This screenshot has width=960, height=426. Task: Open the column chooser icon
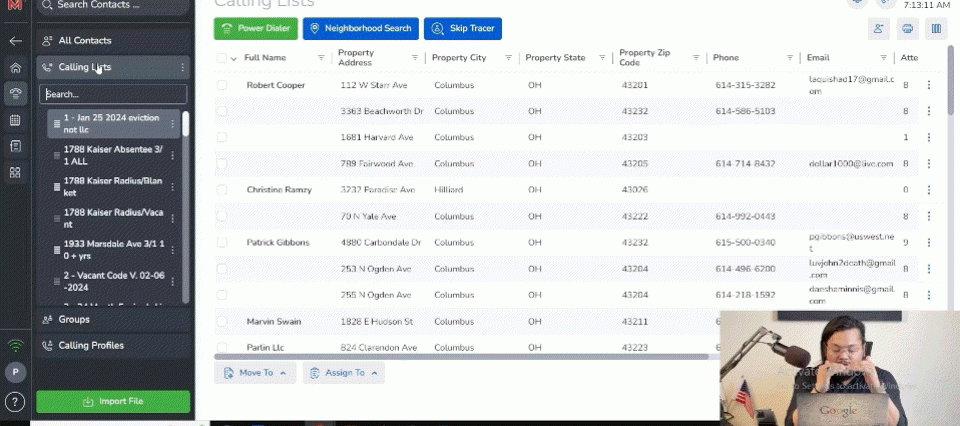(x=936, y=29)
